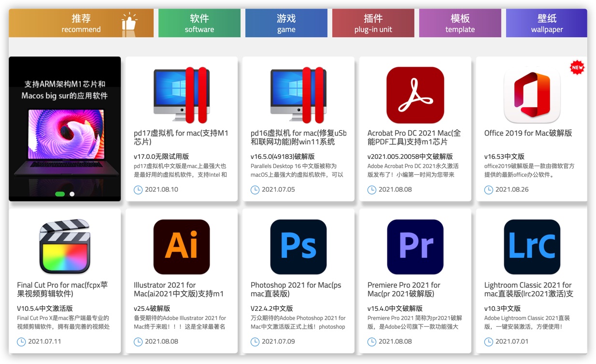Viewport: 596px width, 364px height.
Task: Click the Acrobat Pro DC icon
Action: (415, 95)
